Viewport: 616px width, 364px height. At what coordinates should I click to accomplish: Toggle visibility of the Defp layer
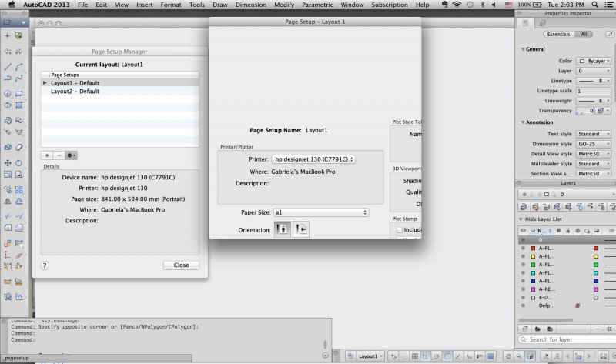tap(523, 306)
